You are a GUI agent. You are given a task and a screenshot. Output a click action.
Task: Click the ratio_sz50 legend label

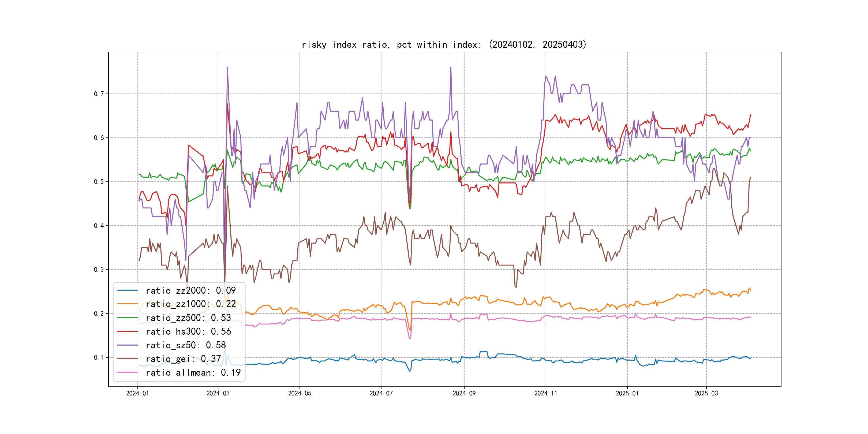tap(185, 345)
